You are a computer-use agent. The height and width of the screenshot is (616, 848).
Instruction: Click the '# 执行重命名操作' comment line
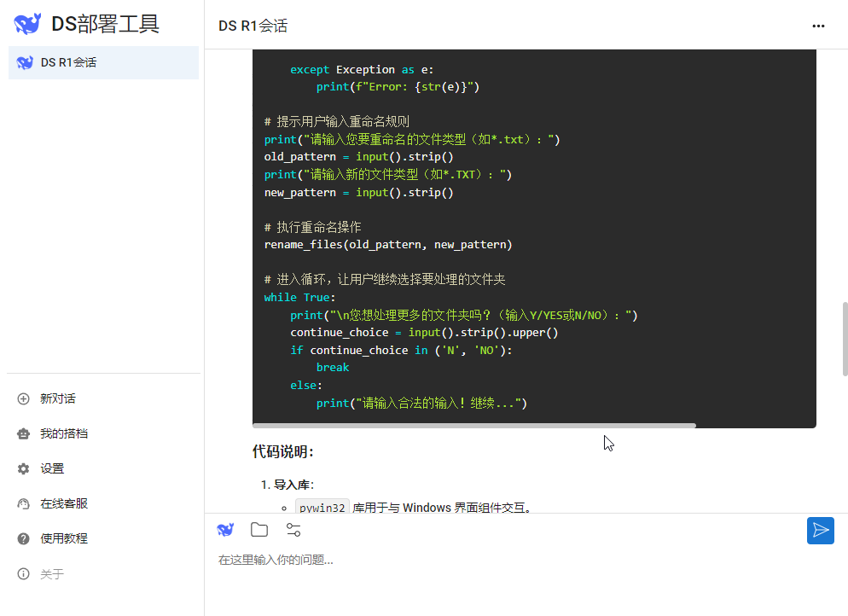(312, 227)
